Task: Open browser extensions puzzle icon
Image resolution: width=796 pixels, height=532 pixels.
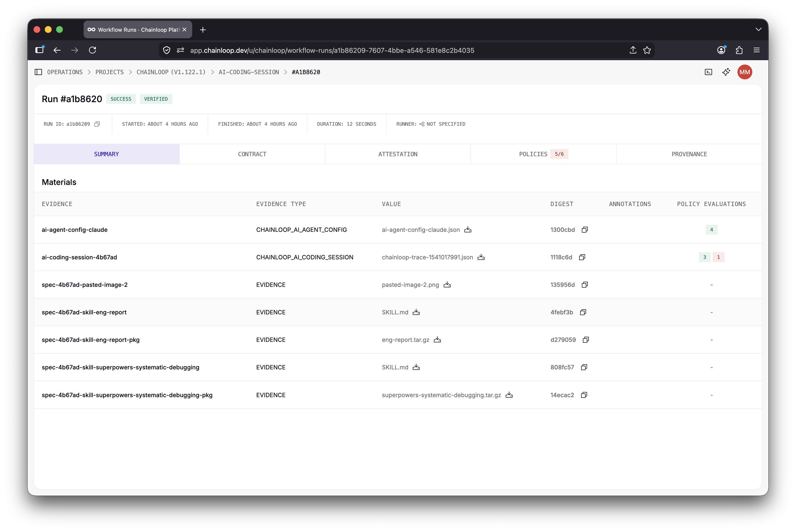Action: tap(739, 50)
